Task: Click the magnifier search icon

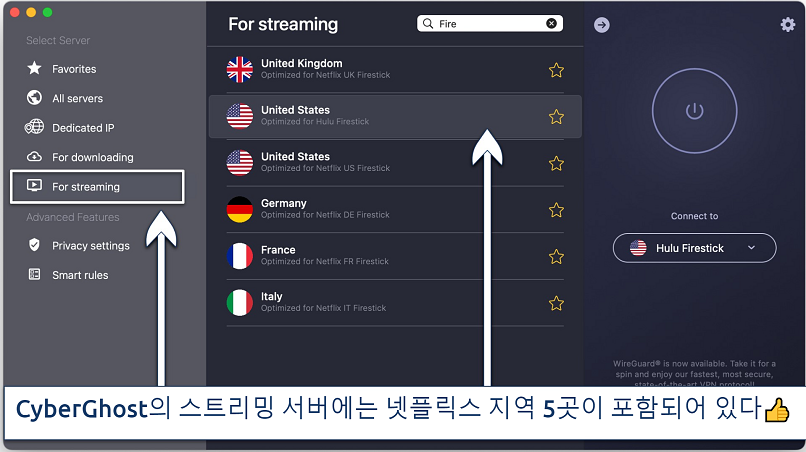Action: pos(428,23)
